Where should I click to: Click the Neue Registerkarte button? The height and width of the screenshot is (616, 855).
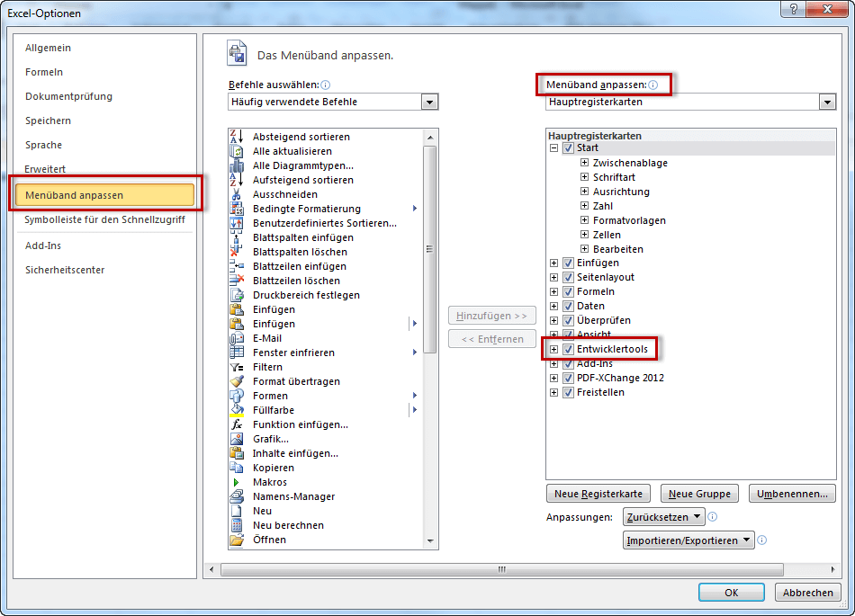[x=598, y=494]
